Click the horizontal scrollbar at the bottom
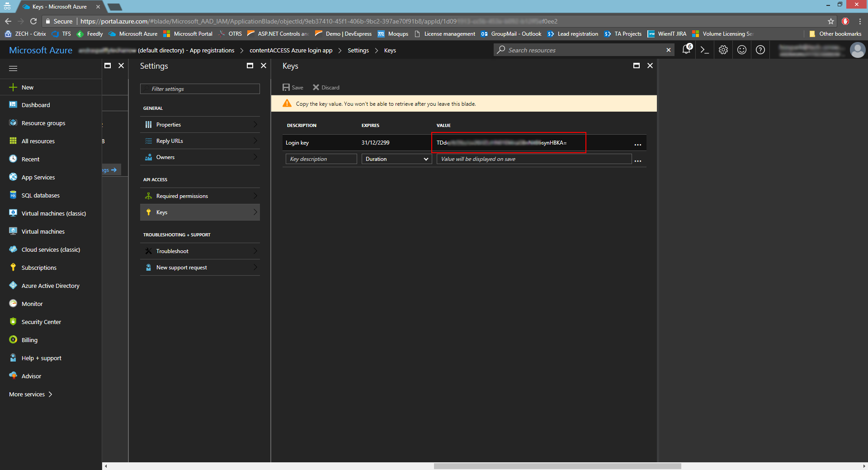Image resolution: width=868 pixels, height=470 pixels. 557,466
